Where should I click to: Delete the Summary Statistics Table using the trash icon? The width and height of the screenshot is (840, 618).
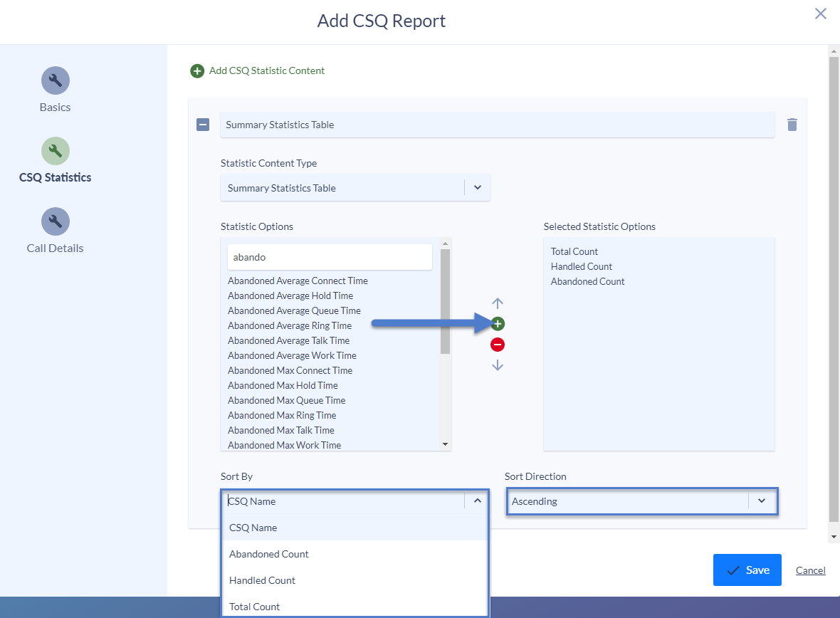click(792, 125)
